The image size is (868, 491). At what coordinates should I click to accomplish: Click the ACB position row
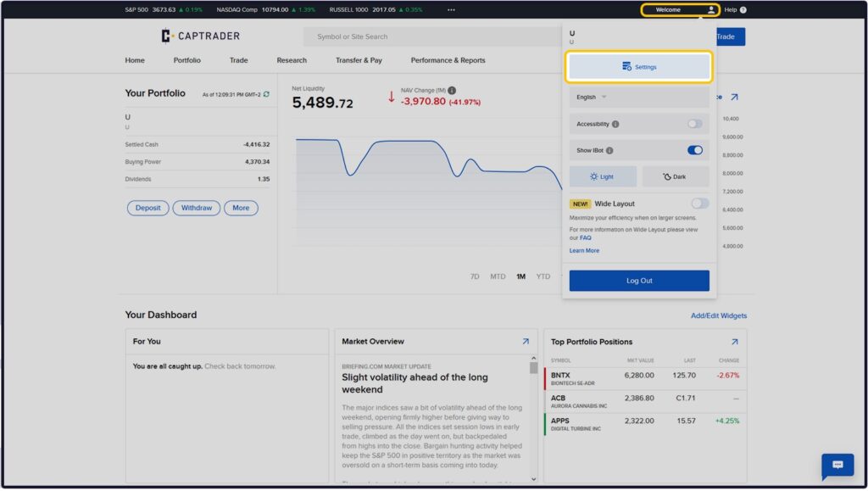(645, 401)
